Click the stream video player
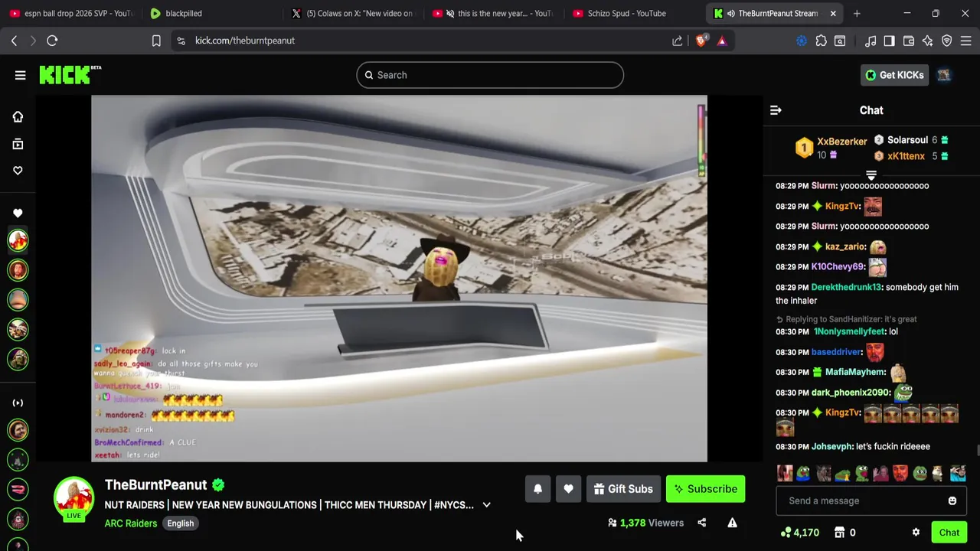Image resolution: width=980 pixels, height=551 pixels. click(x=399, y=279)
